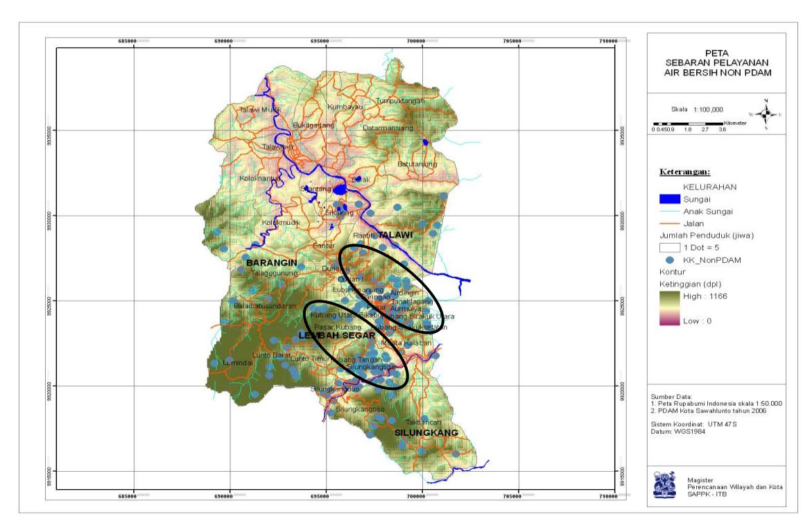Screen dimensions: 812x528
Task: Click the large blue lake near Sikalang
Action: click(340, 189)
